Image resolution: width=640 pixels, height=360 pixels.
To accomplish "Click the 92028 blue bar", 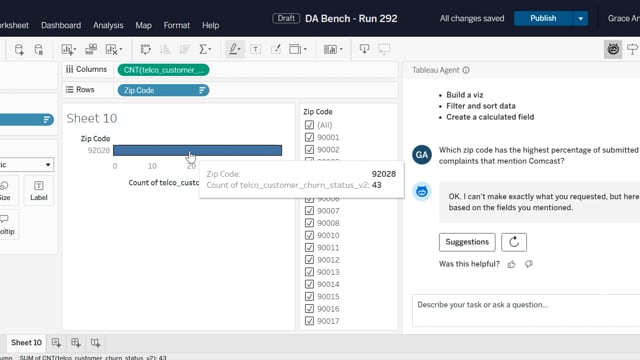I will click(198, 150).
